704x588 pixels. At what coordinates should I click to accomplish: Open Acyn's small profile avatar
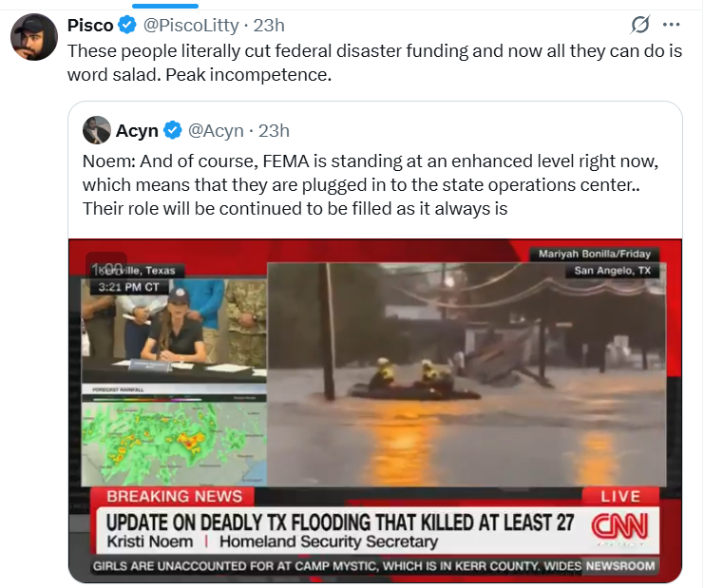tap(97, 130)
